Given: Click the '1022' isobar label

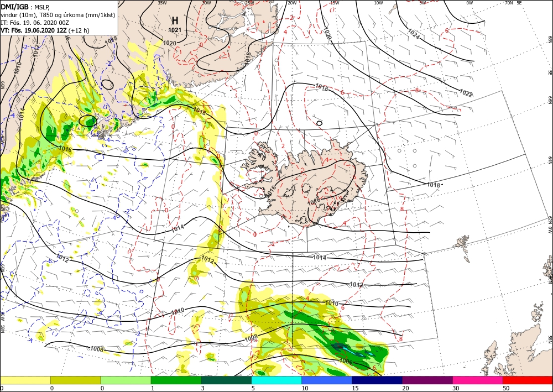Looking at the screenshot, I should click(466, 93).
